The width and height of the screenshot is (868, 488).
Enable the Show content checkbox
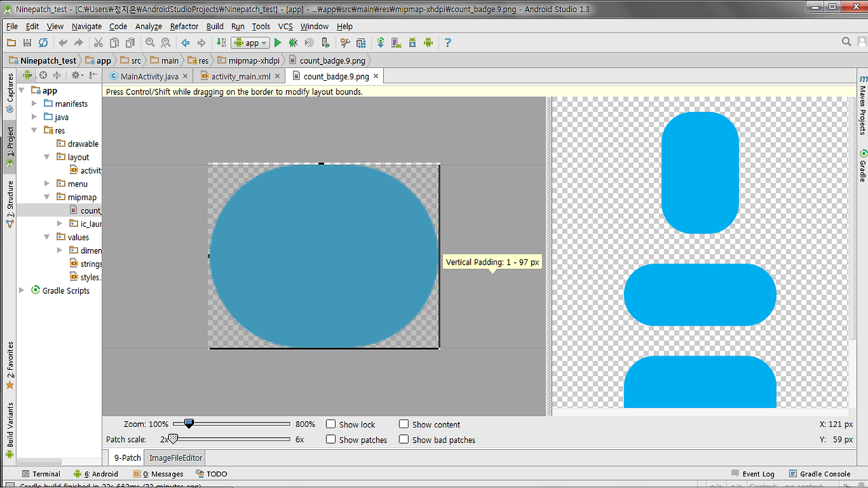point(404,424)
